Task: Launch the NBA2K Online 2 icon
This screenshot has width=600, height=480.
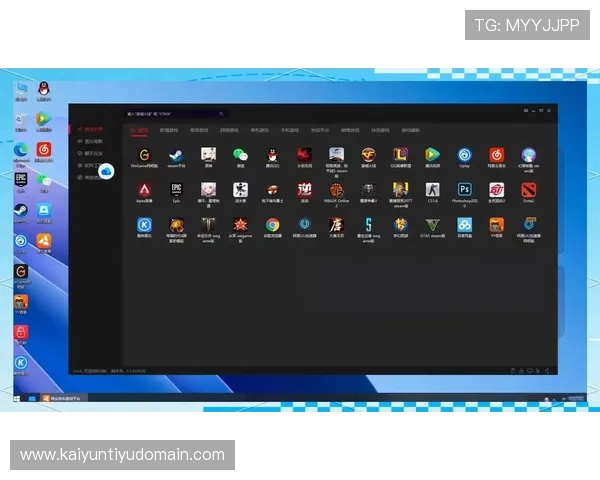Action: coord(336,195)
